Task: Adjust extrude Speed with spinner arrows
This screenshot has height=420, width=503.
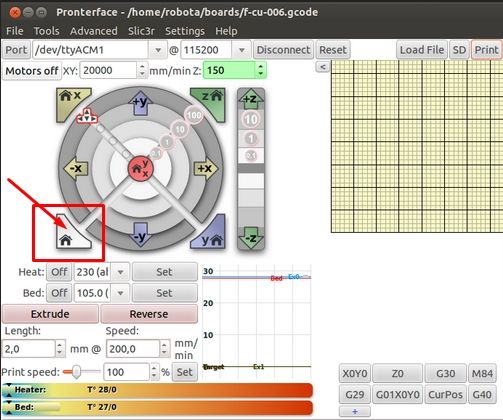Action: (164, 349)
